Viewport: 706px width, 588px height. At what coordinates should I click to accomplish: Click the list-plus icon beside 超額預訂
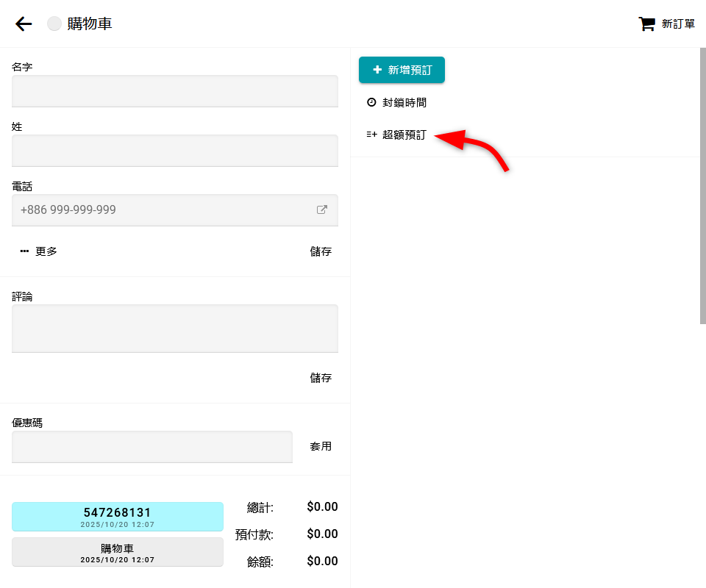371,135
